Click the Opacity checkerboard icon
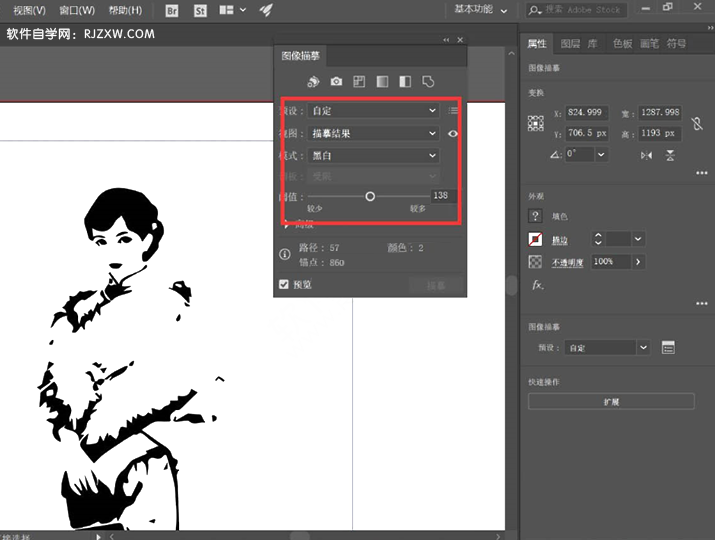 pyautogui.click(x=535, y=262)
